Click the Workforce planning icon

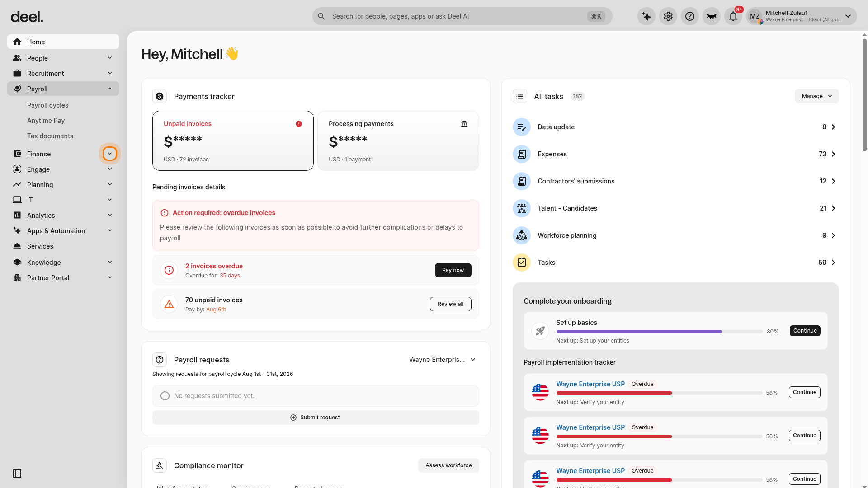522,235
